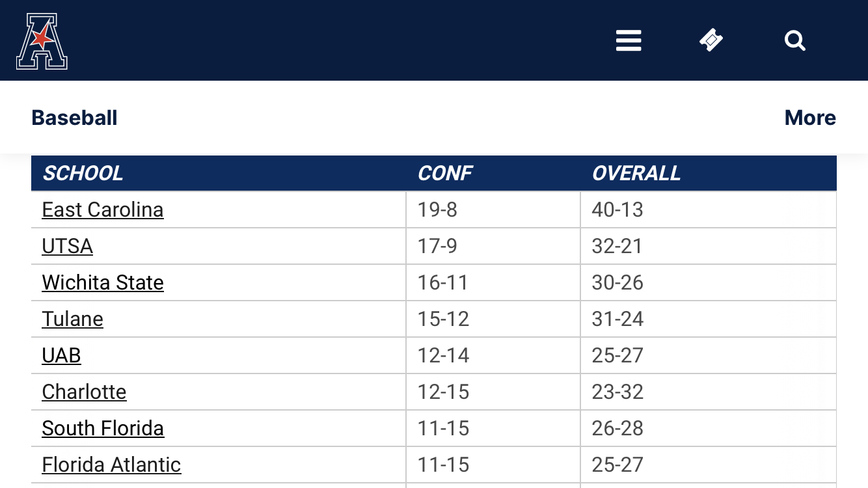This screenshot has width=868, height=488.
Task: Open the East Carolina team link
Action: 103,210
